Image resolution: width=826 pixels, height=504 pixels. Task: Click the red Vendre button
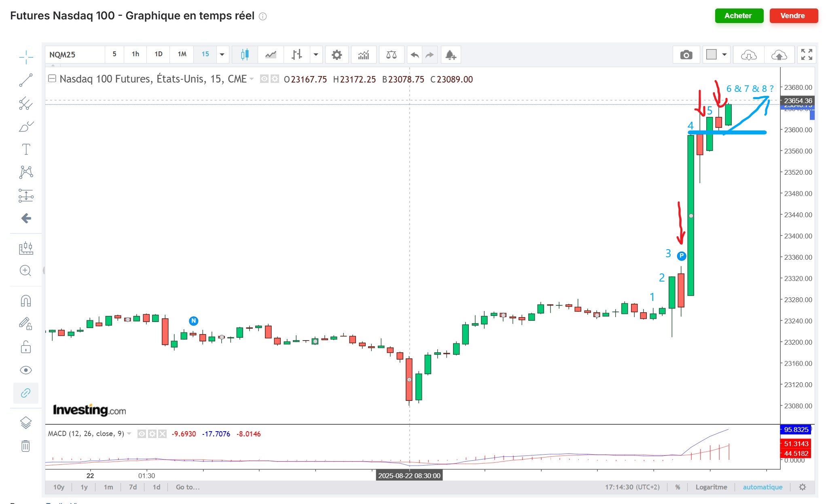point(793,16)
